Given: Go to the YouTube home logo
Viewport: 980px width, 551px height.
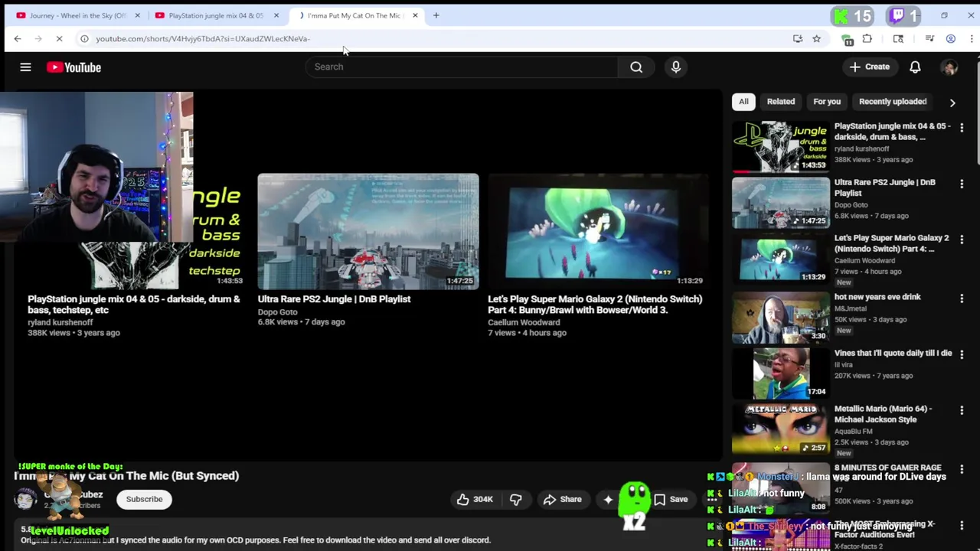Looking at the screenshot, I should point(73,67).
